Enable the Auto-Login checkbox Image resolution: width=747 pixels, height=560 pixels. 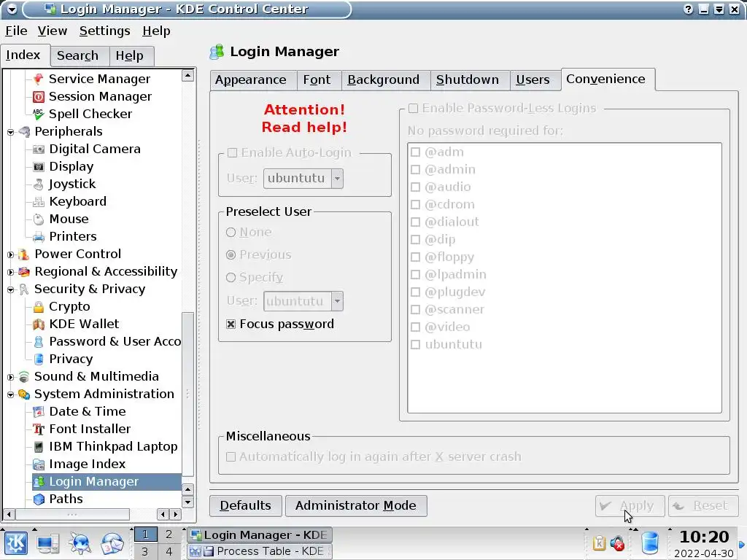[x=233, y=153]
